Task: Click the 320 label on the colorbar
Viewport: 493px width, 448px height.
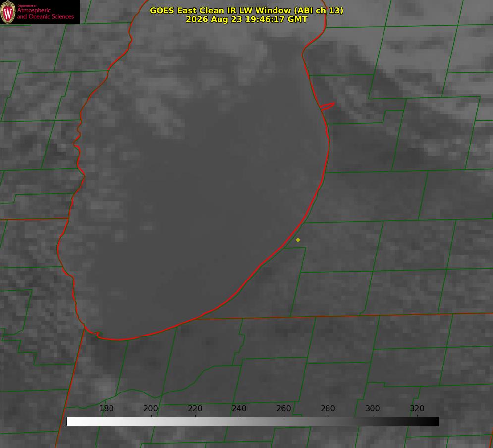Action: pos(417,408)
